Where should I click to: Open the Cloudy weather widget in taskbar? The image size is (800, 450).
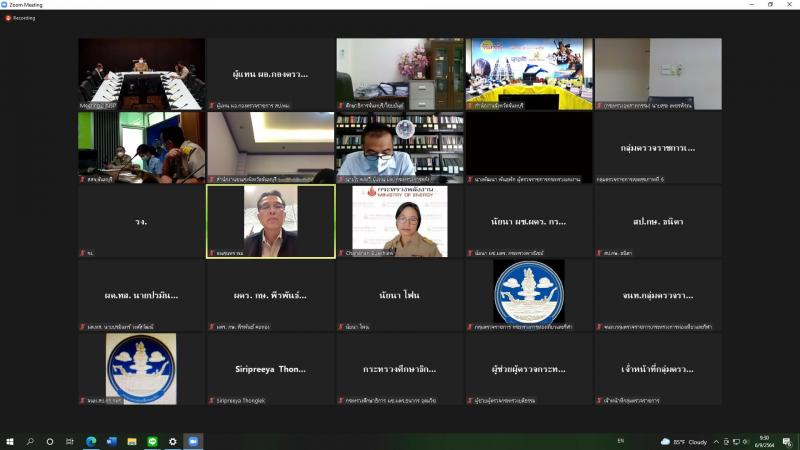tap(684, 442)
